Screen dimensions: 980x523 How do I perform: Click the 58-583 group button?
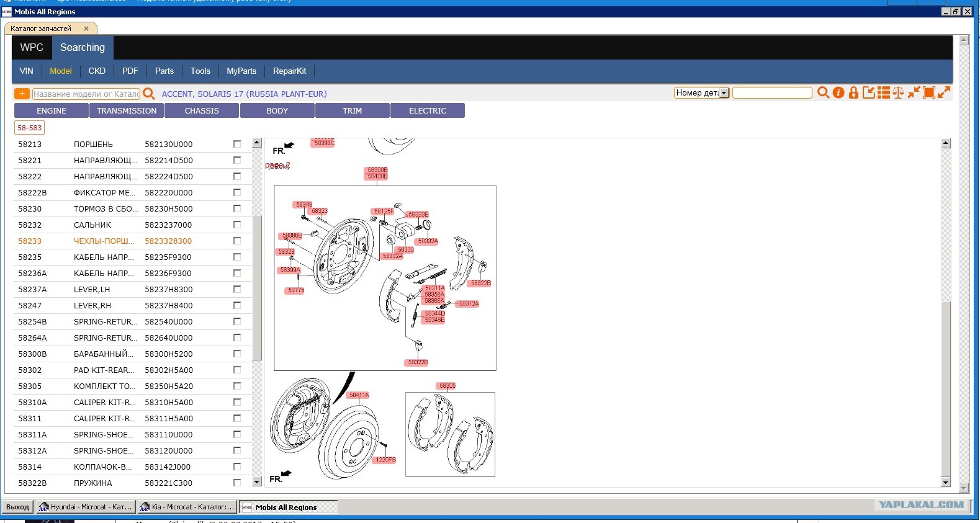30,128
